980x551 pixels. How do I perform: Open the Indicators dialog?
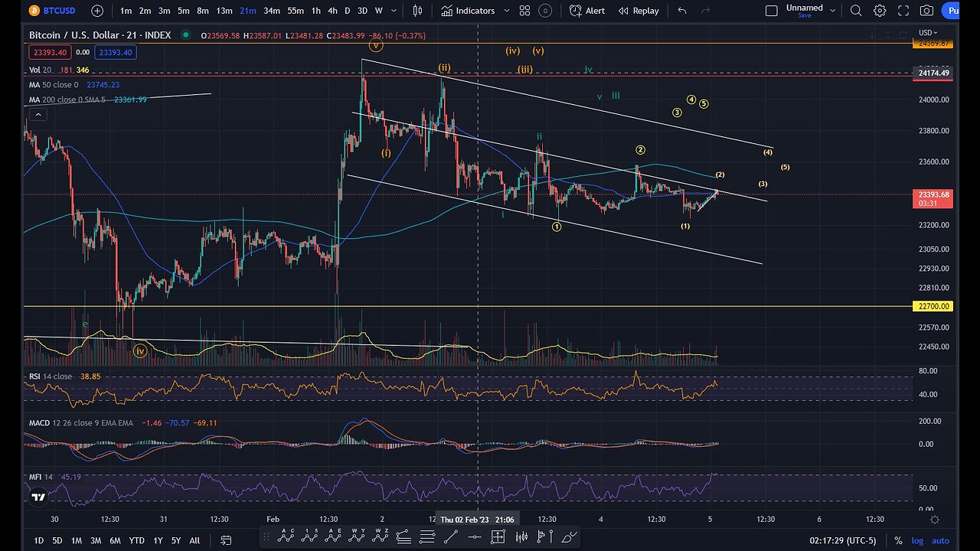[x=468, y=11]
